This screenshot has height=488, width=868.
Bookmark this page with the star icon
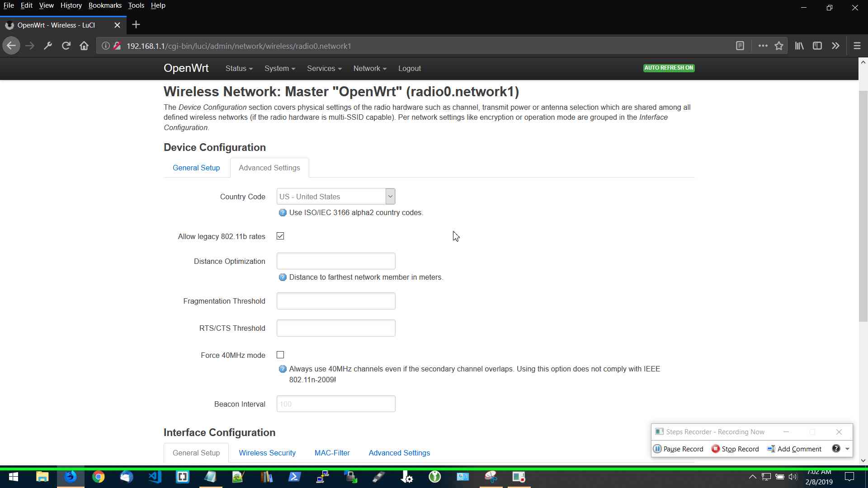click(x=779, y=46)
